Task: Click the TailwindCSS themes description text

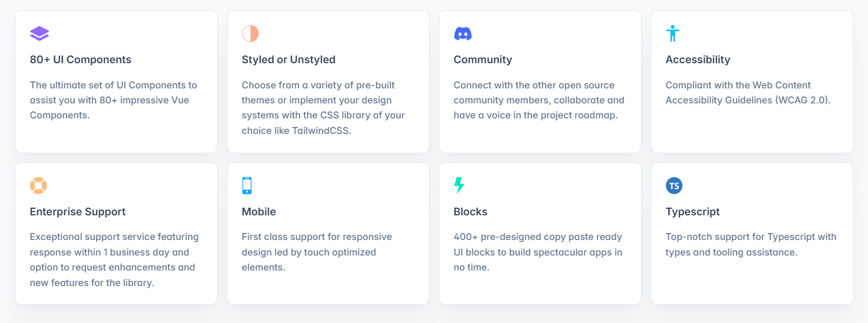Action: tap(323, 108)
